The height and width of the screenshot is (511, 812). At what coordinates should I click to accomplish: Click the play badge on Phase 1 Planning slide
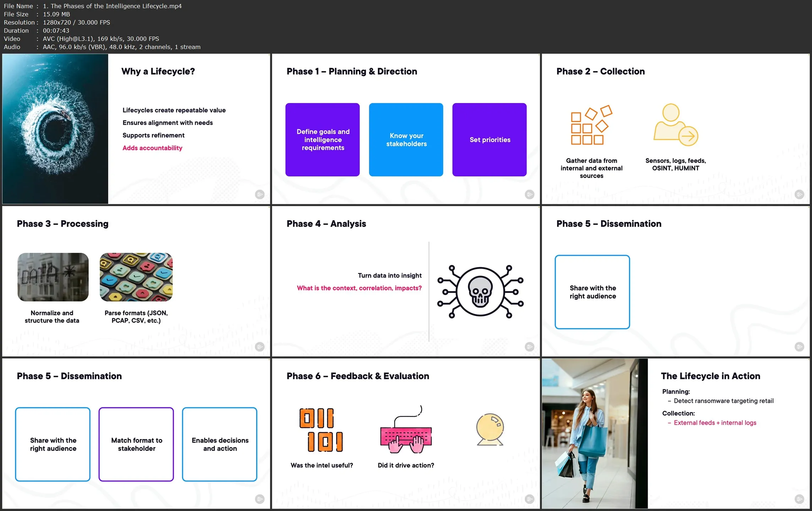tap(529, 194)
